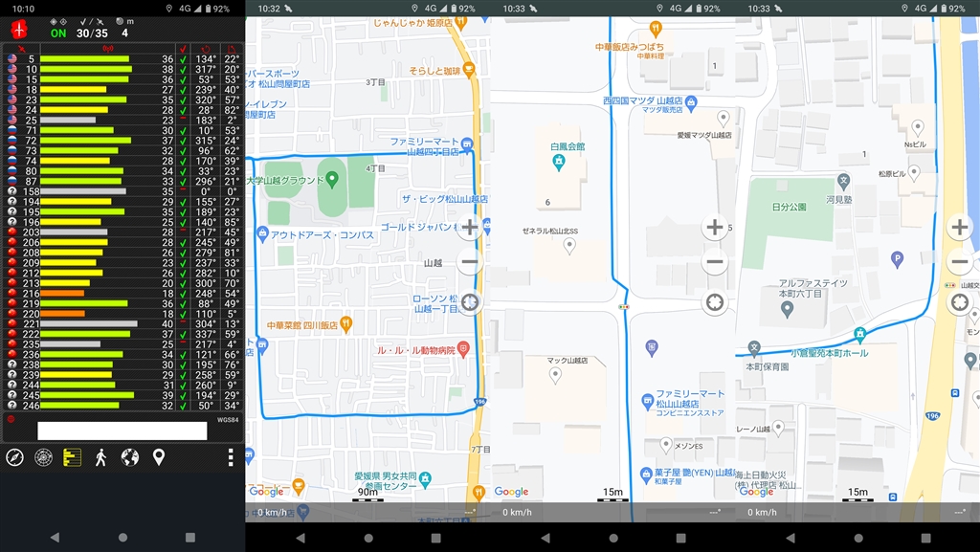Tap the ゼネラル松山北SS gray pin
The image size is (980, 552).
[569, 246]
